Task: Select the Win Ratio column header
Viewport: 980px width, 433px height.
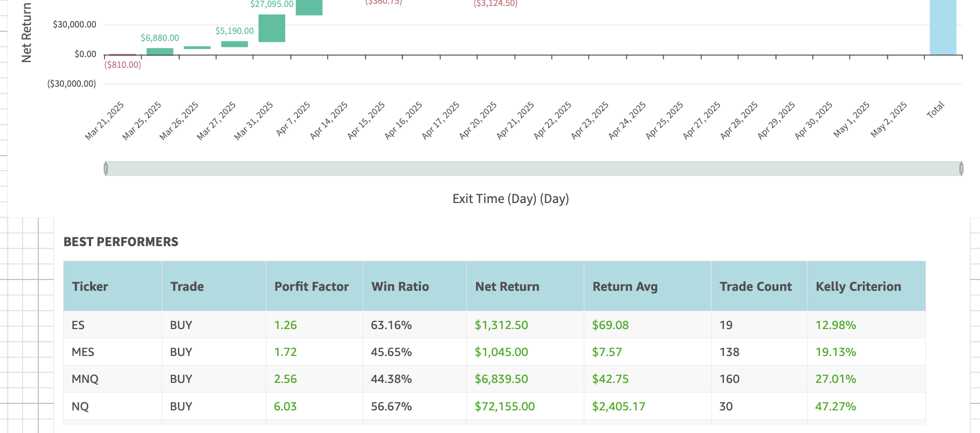Action: (x=400, y=287)
